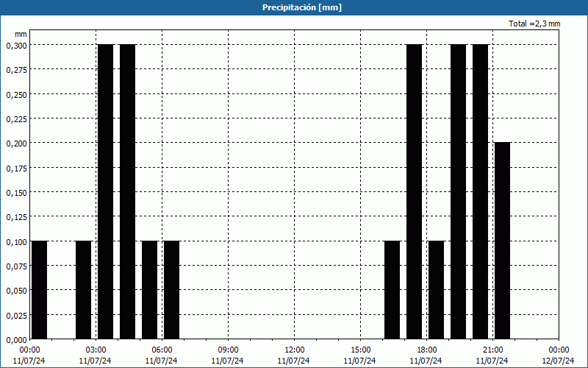Click the 0,275 y-axis value
Screen dimensions: 588x368
coord(16,70)
